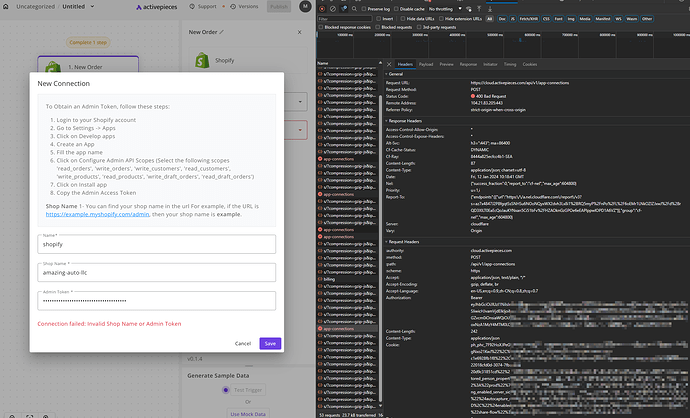
Task: Close the New Order side panel
Action: [x=300, y=32]
